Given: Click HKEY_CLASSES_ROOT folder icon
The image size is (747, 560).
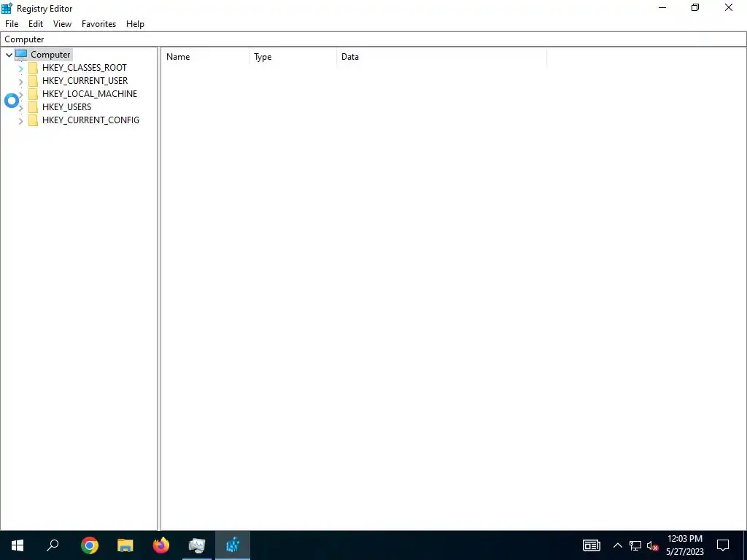Looking at the screenshot, I should click(x=33, y=68).
